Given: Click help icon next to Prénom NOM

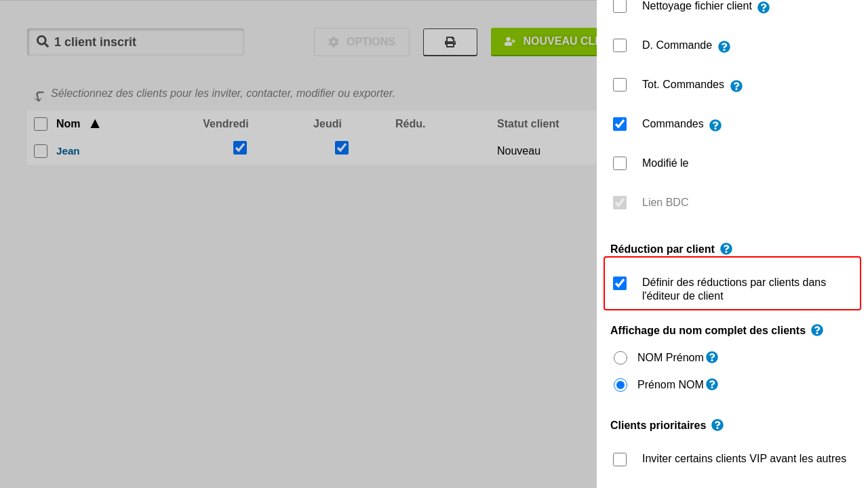Looking at the screenshot, I should click(712, 384).
